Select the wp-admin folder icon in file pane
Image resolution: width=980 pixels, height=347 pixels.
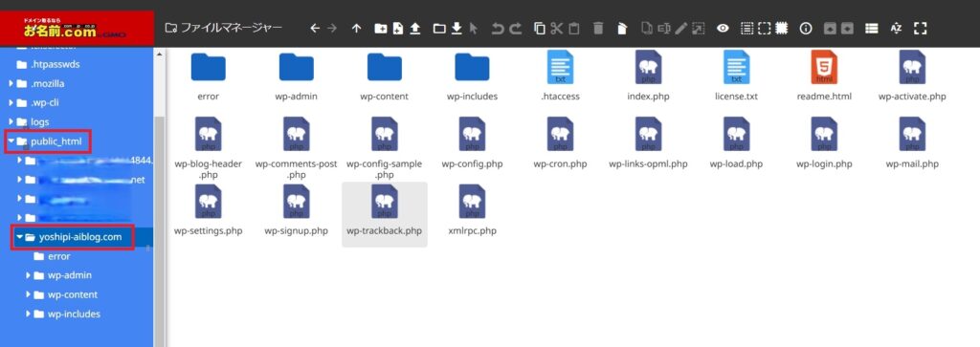click(x=297, y=67)
